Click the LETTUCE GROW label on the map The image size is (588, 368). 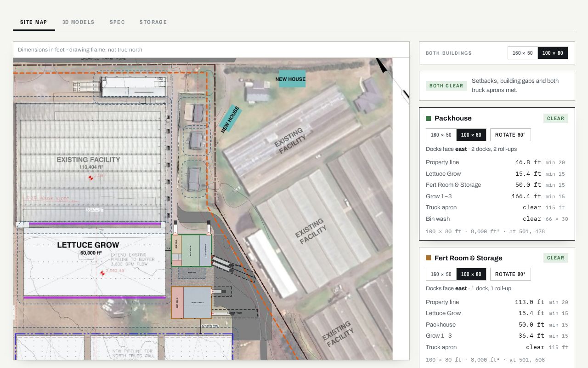coord(88,245)
